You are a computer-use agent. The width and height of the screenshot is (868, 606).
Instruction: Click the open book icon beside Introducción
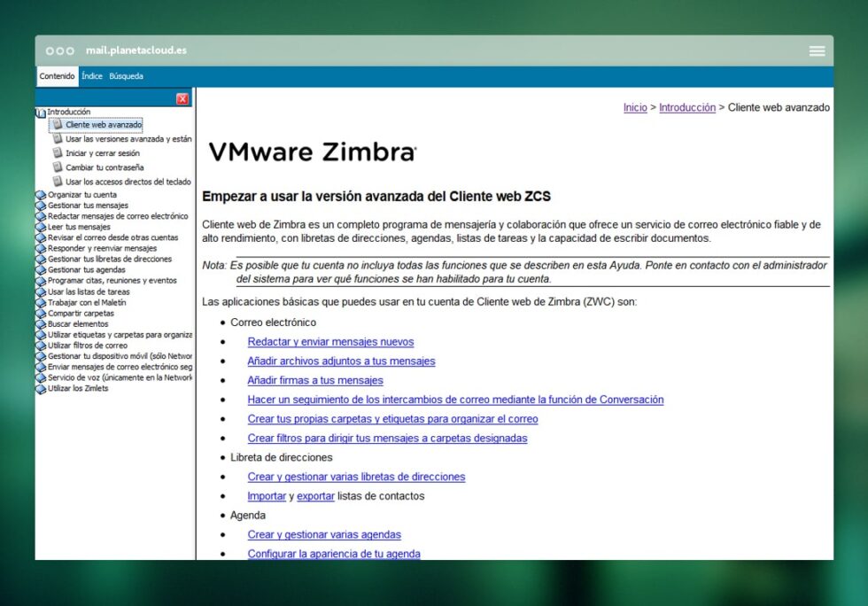click(x=39, y=112)
